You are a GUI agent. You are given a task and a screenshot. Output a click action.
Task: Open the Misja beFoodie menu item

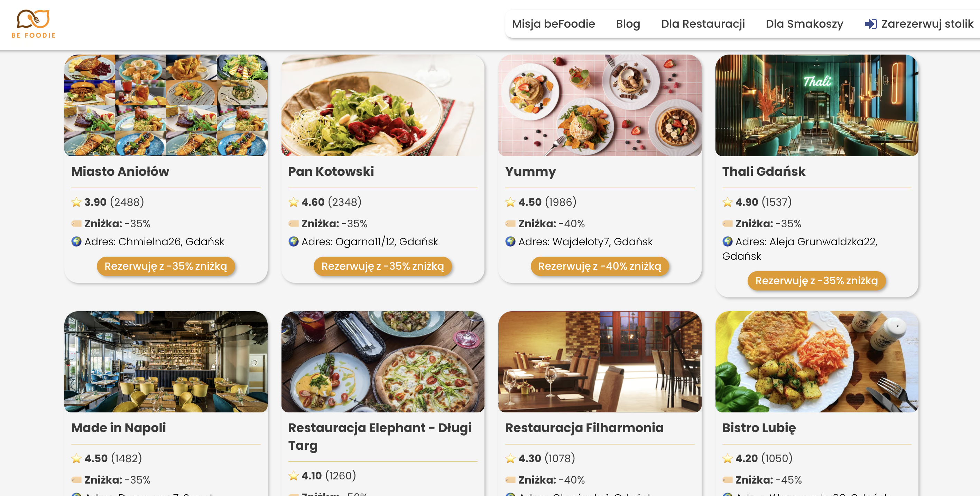[x=553, y=24]
